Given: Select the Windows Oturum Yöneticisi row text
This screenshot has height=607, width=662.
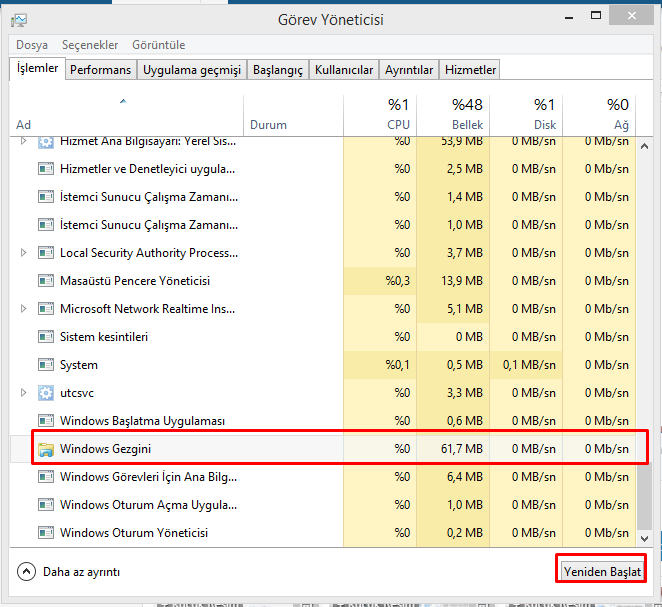Looking at the screenshot, I should (x=134, y=533).
